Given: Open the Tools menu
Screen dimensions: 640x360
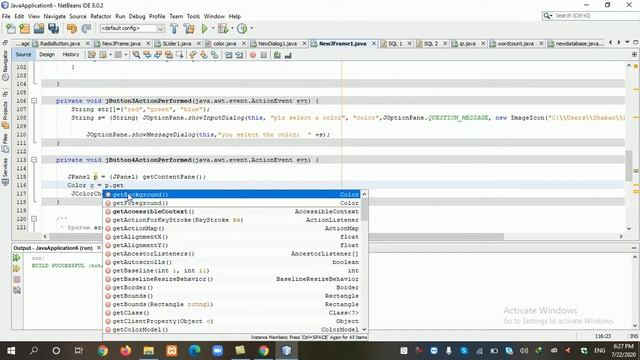Looking at the screenshot, I should pos(193,16).
